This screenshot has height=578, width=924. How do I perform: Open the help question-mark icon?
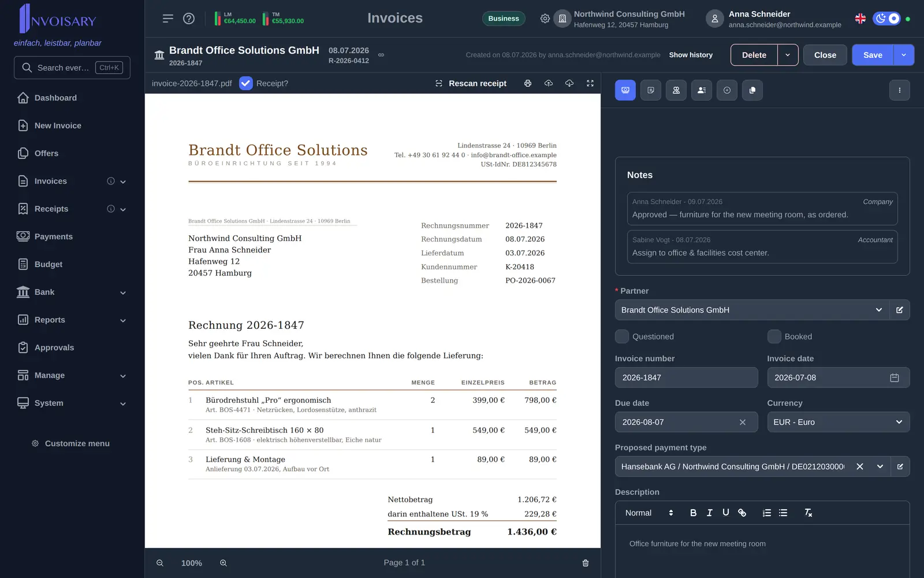189,18
